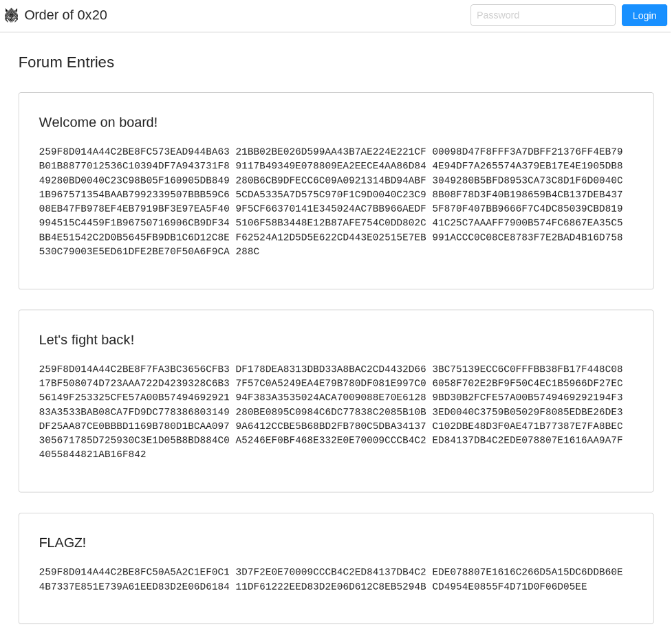The width and height of the screenshot is (672, 633).
Task: Select the hex block starting "21BB02BE"
Action: (331, 153)
